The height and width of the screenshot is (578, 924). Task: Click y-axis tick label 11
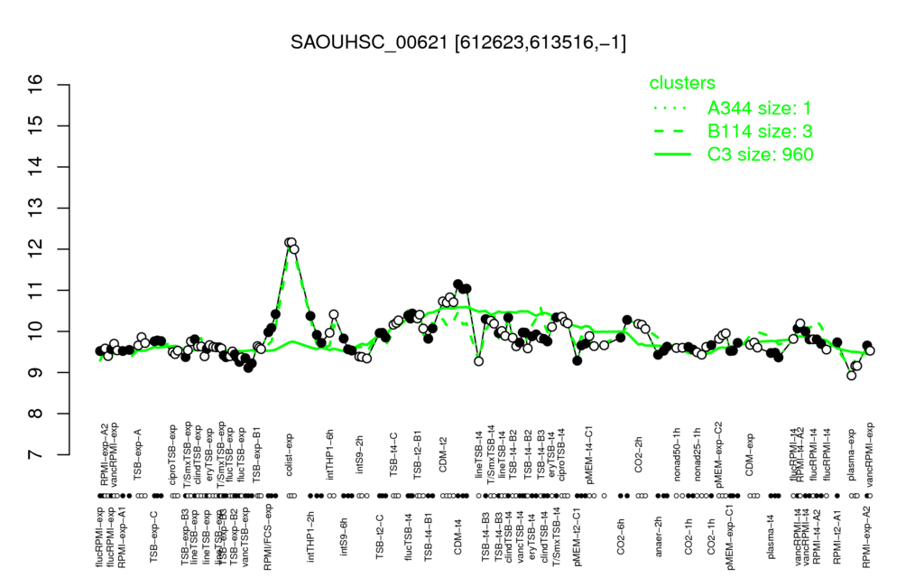tap(36, 290)
